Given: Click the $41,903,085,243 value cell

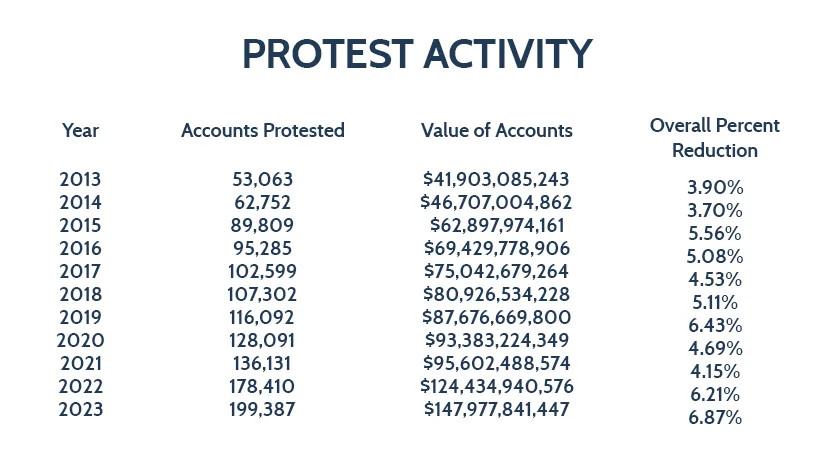Looking at the screenshot, I should [497, 180].
